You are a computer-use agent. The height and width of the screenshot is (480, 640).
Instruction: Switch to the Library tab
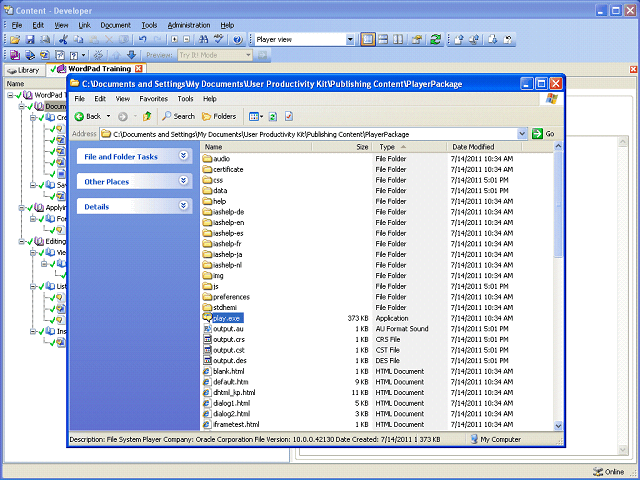point(23,70)
